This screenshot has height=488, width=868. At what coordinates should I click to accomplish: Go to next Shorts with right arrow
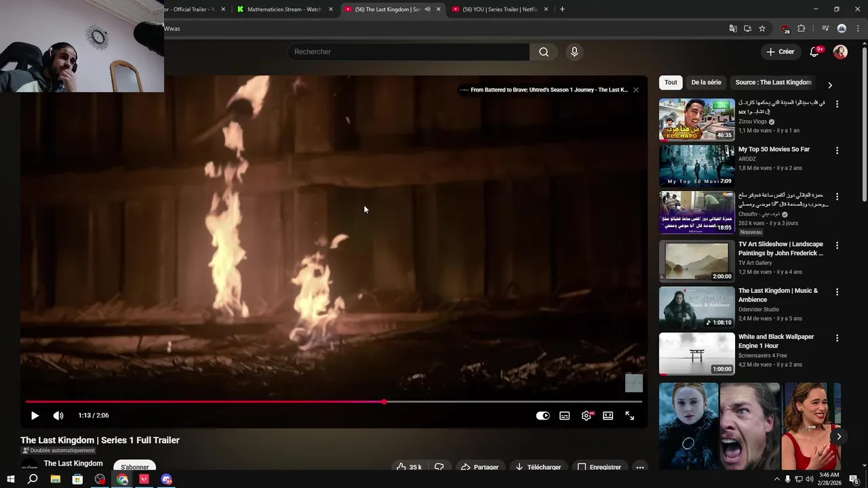(x=839, y=436)
